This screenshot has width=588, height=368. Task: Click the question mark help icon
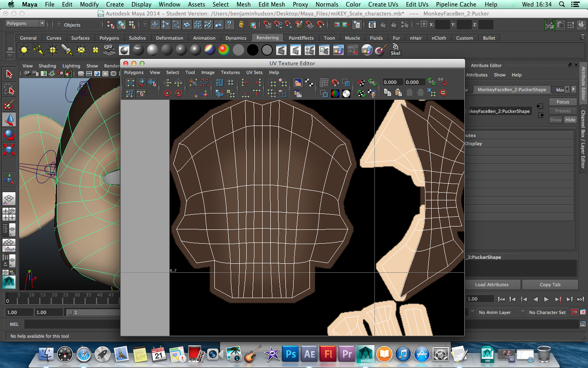(229, 25)
